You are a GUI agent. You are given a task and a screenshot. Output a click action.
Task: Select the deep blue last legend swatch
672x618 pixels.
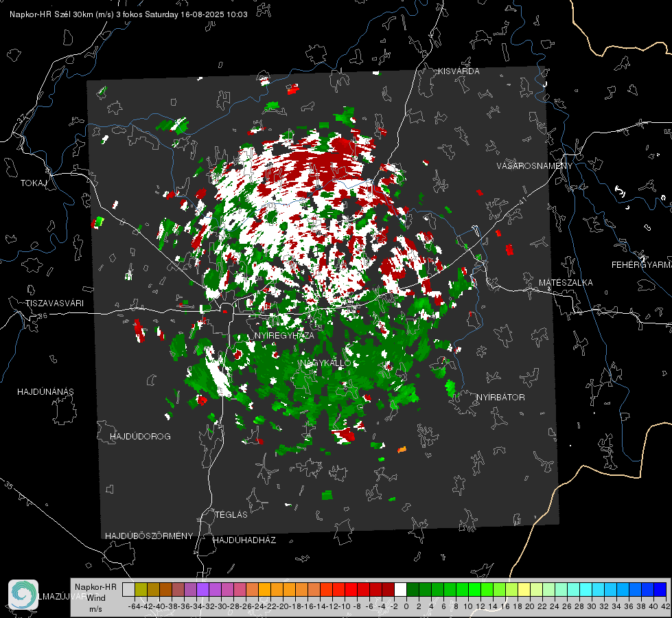660,589
